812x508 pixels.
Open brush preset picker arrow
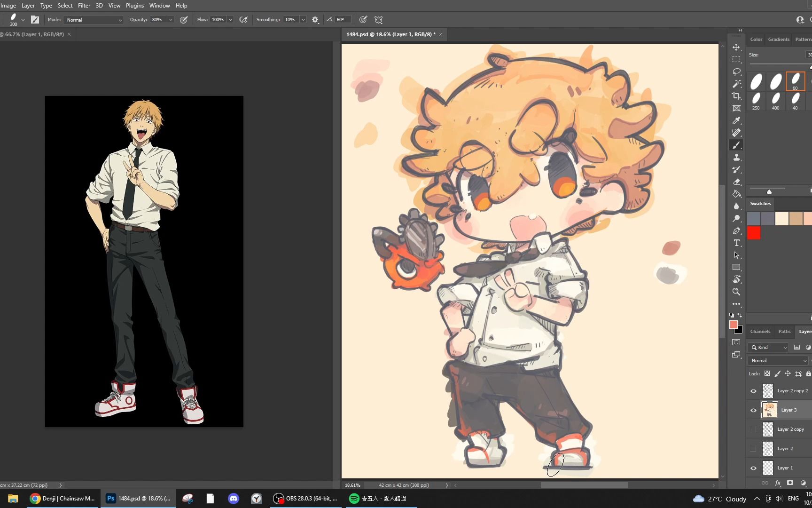coord(23,20)
